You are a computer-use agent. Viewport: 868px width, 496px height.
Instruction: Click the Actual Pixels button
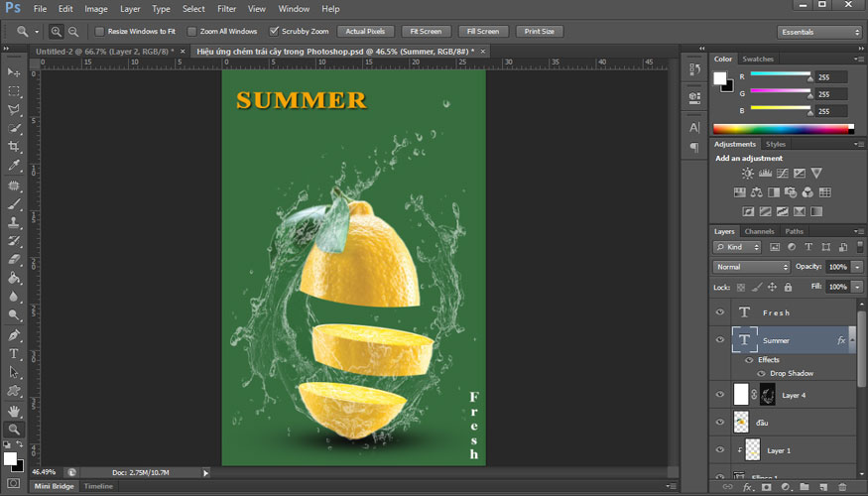tap(365, 32)
